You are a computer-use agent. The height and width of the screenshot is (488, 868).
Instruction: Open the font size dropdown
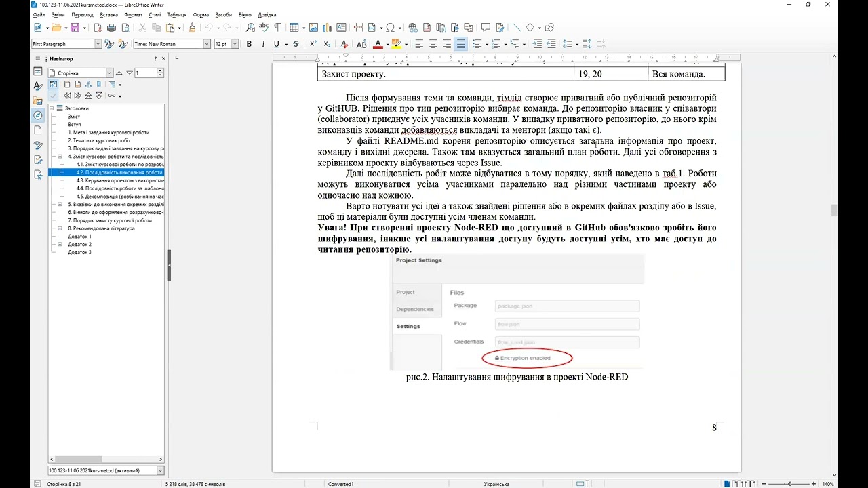pyautogui.click(x=235, y=44)
